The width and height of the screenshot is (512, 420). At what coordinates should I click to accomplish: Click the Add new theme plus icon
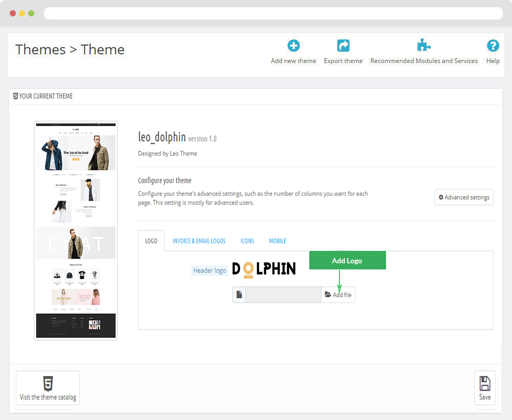(293, 46)
